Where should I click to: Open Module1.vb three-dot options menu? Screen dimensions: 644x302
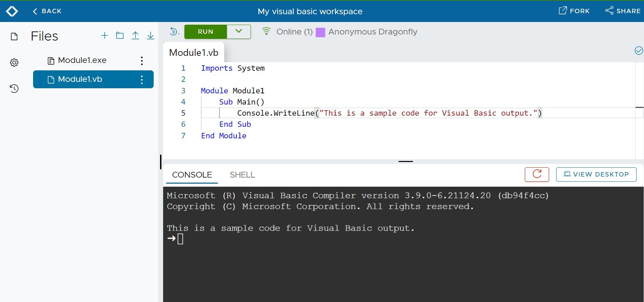[142, 79]
